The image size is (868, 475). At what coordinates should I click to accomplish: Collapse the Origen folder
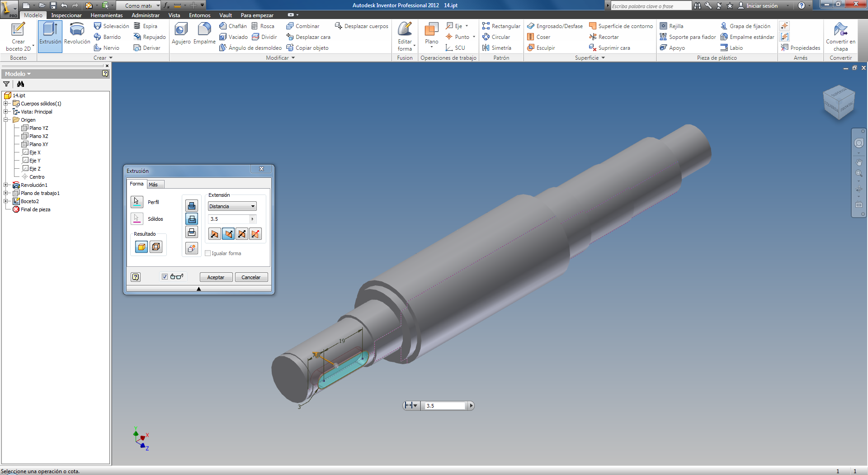pyautogui.click(x=6, y=120)
